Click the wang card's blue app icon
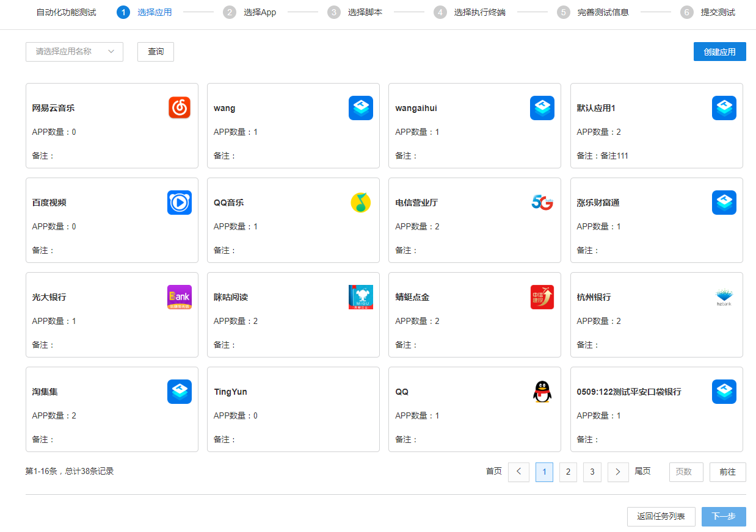Viewport: 756px width, 532px height. click(361, 108)
